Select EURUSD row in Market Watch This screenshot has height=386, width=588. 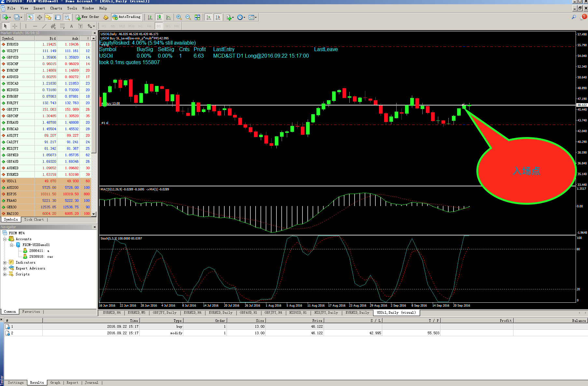46,44
